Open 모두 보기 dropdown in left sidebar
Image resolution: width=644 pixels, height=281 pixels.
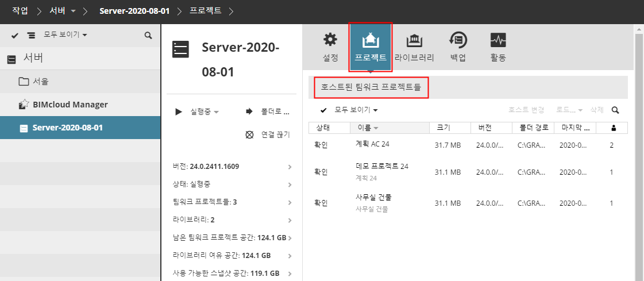pos(65,35)
